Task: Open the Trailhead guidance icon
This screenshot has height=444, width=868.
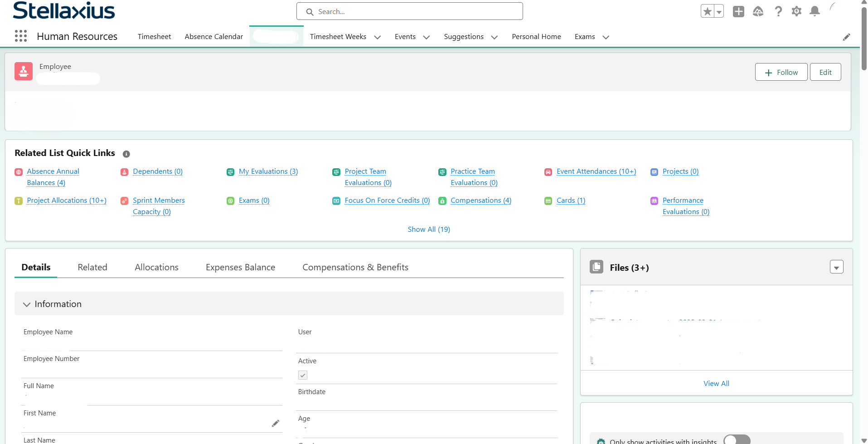Action: (x=758, y=11)
